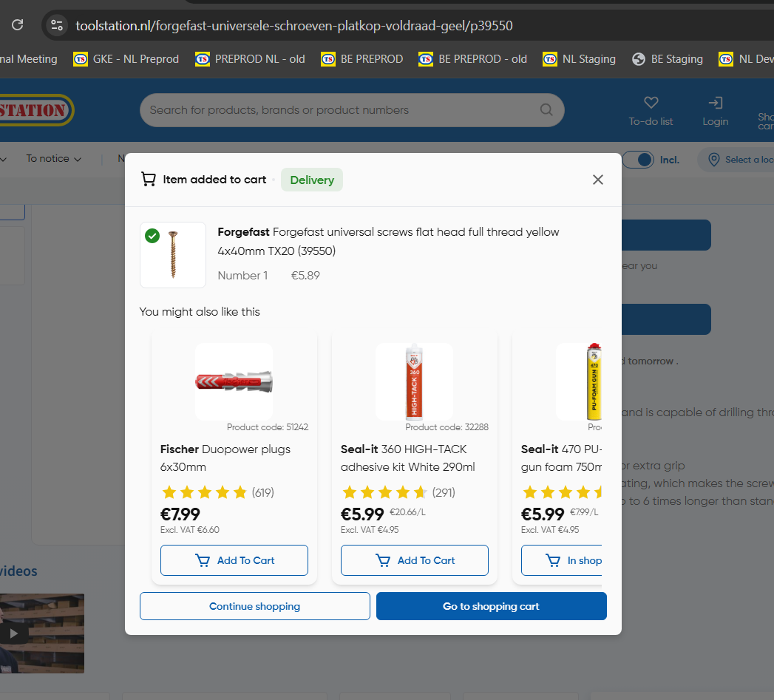Play the product video thumbnail

13,633
